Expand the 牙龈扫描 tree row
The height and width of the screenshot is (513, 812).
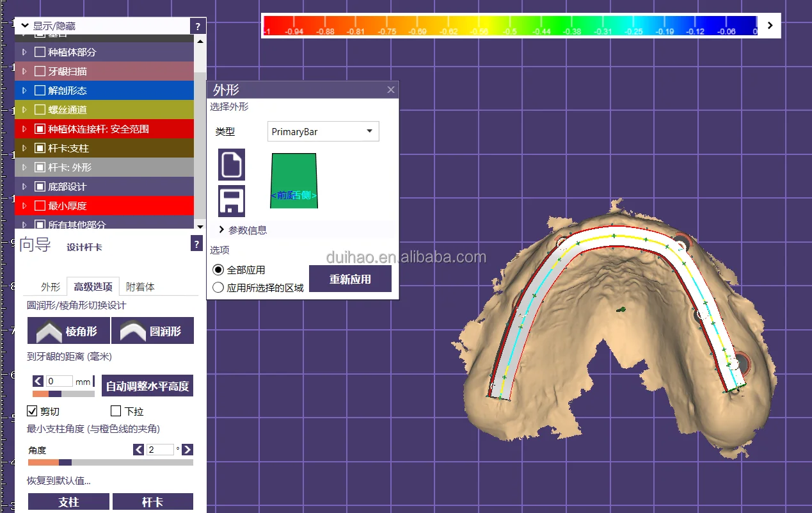tap(25, 71)
